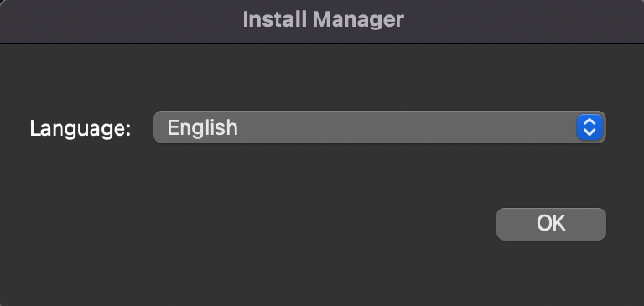Click the word English in the combo box

point(202,127)
